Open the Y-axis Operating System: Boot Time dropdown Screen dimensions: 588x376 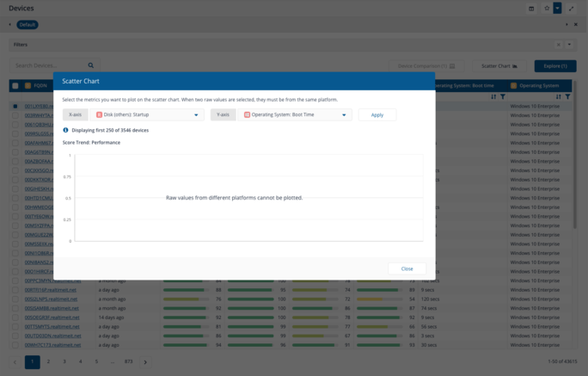tap(295, 114)
